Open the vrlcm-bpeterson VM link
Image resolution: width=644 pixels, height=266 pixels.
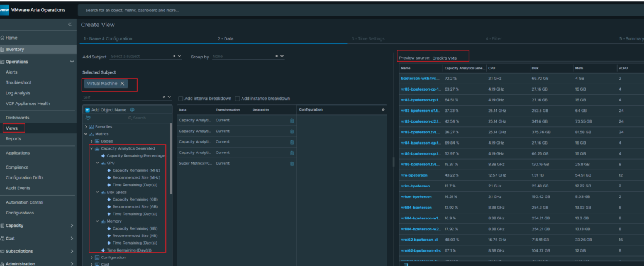click(x=416, y=197)
